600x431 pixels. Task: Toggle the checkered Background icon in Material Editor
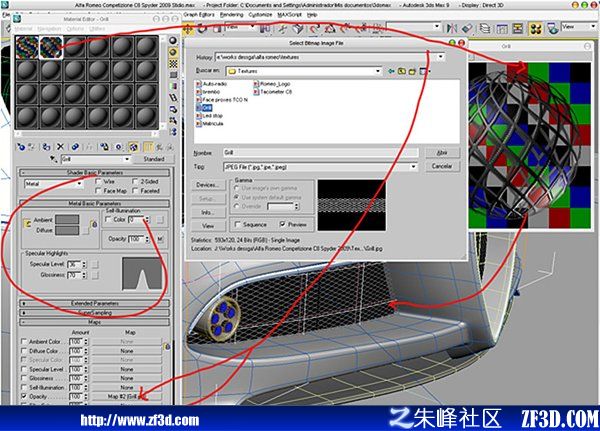[173, 64]
